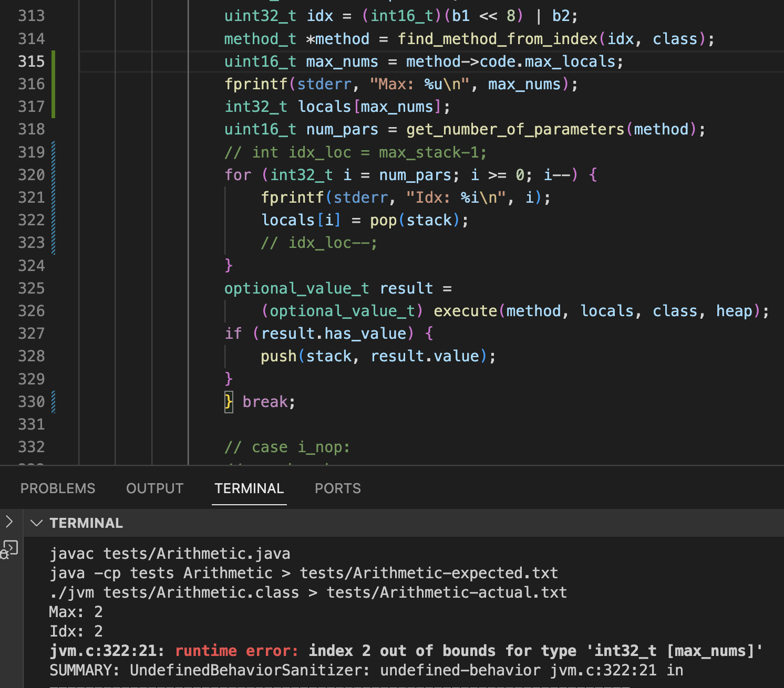Open the tests/Arithmetic-actual.txt path in the terminal

point(446,592)
